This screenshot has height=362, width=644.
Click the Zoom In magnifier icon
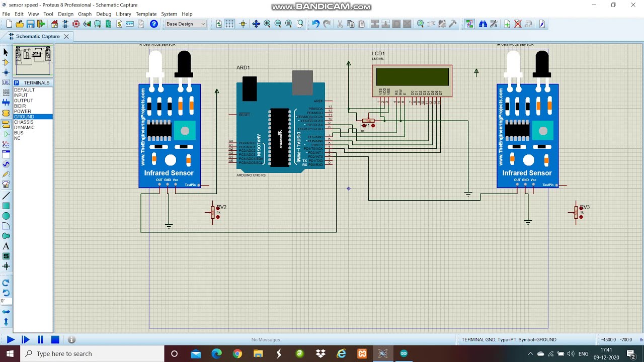point(267,24)
